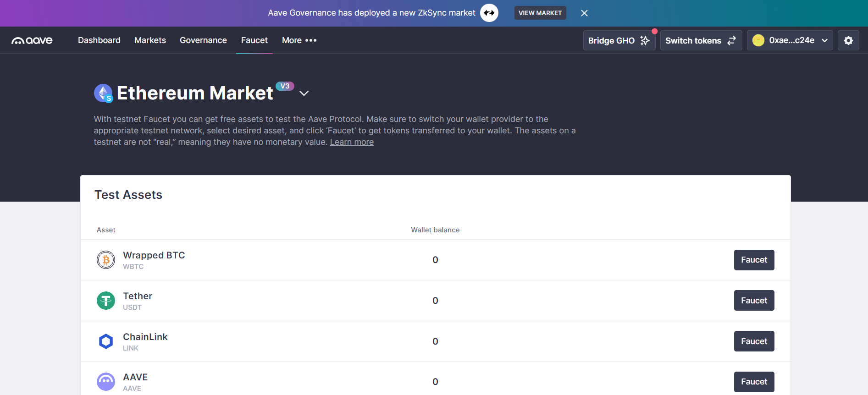Click the Bridge GHO button
The width and height of the screenshot is (868, 395).
[619, 40]
